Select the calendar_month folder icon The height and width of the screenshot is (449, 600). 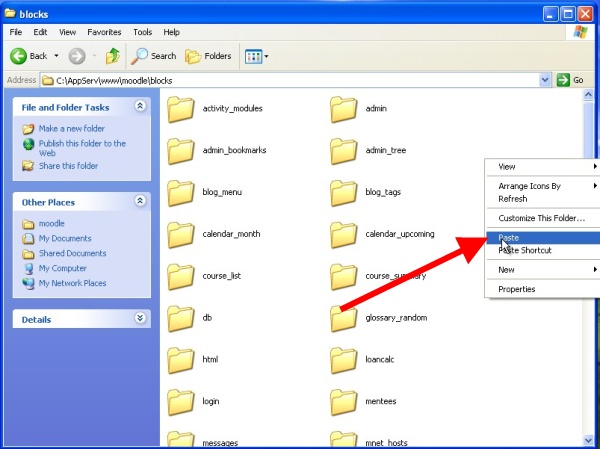point(181,235)
